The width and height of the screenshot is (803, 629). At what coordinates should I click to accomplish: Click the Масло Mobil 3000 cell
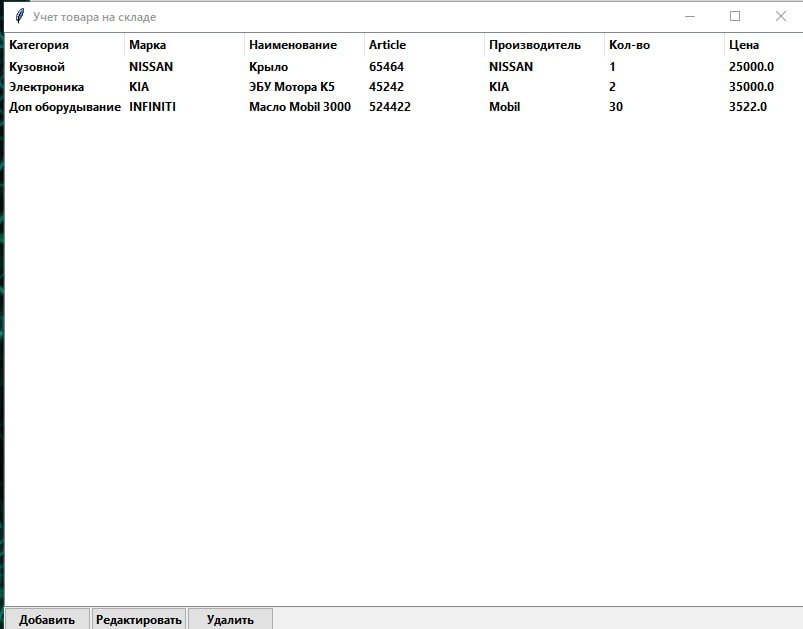[x=300, y=107]
